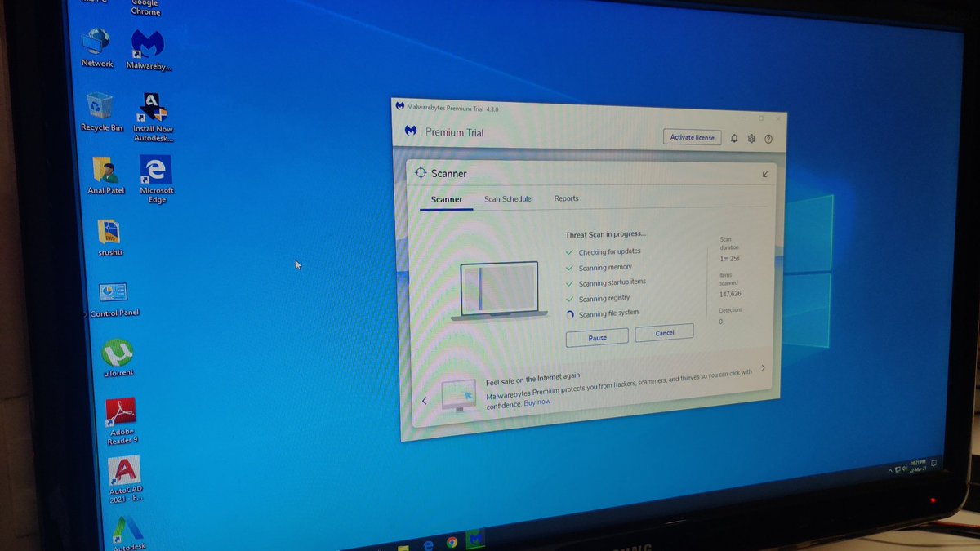Click the Scanner crosshair icon

point(421,172)
